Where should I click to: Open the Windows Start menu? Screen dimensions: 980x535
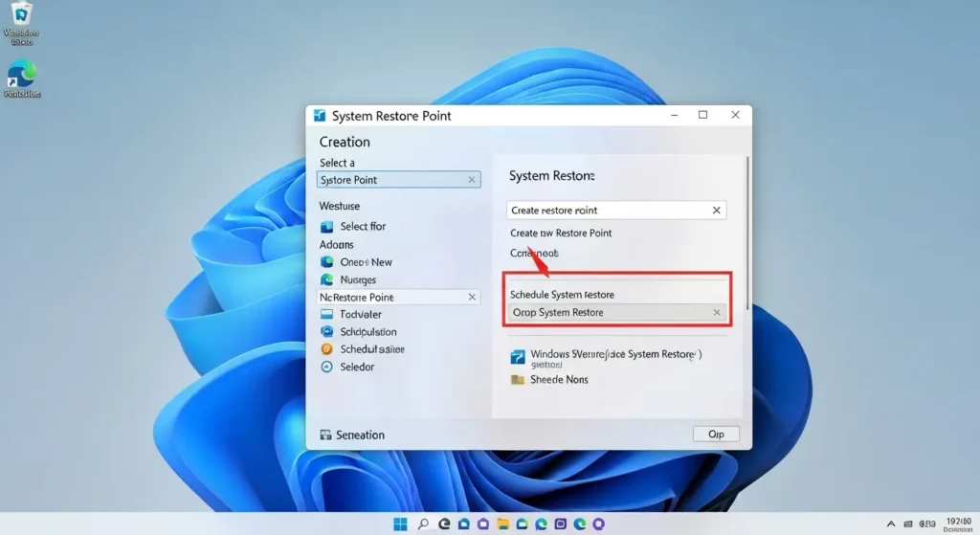click(x=401, y=524)
